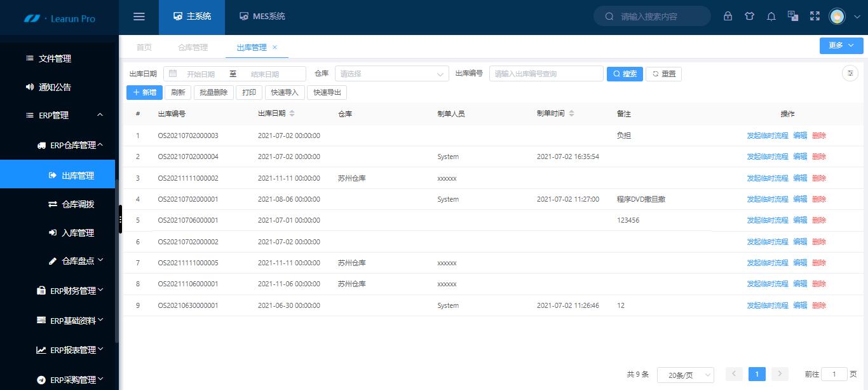The height and width of the screenshot is (390, 868).
Task: Open the notifications bell icon
Action: (x=771, y=16)
